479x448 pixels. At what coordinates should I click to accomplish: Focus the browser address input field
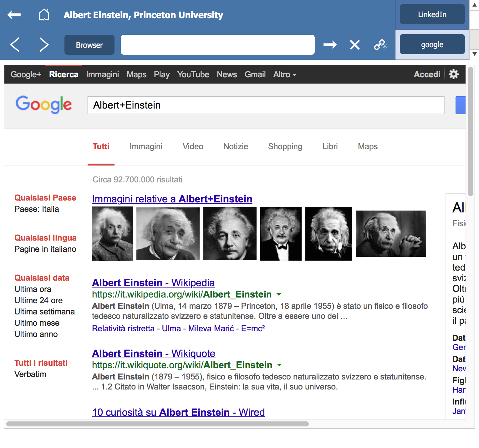click(218, 45)
